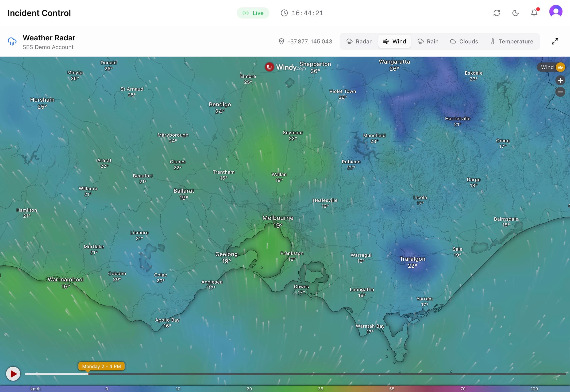Image resolution: width=570 pixels, height=392 pixels.
Task: Click the refresh icon in the header
Action: (497, 13)
